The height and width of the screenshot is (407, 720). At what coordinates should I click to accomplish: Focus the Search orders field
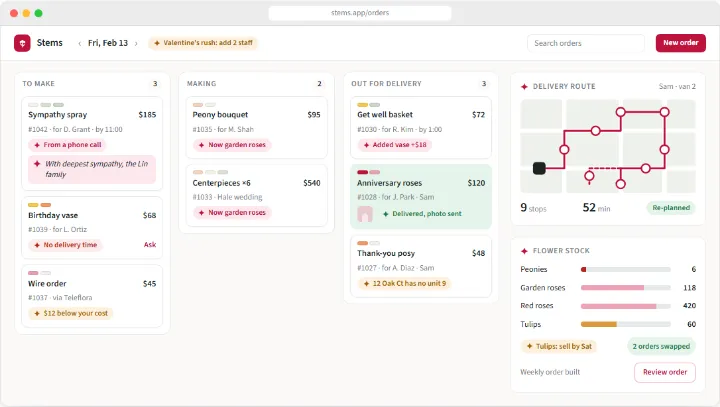(585, 43)
